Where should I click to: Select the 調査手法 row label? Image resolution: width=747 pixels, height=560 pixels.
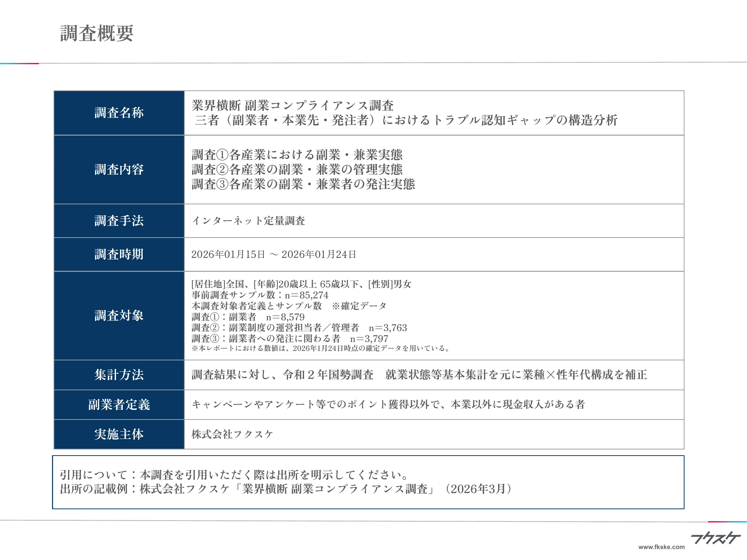(120, 221)
